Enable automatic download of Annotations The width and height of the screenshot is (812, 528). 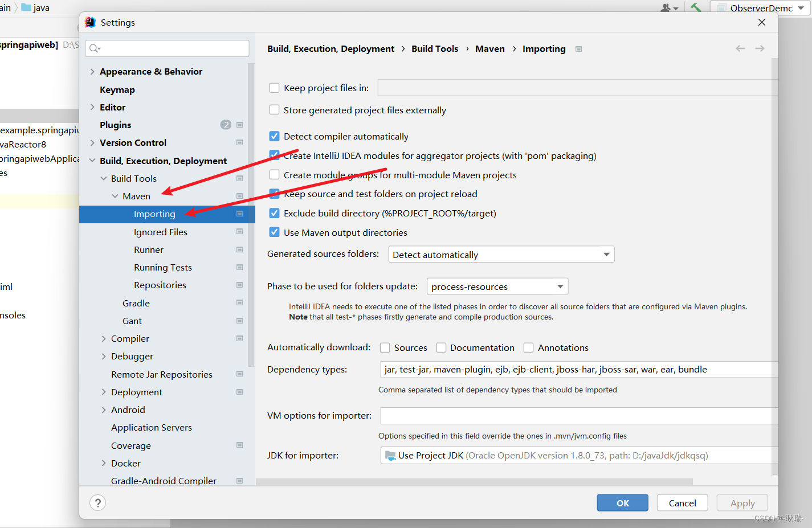(x=528, y=347)
